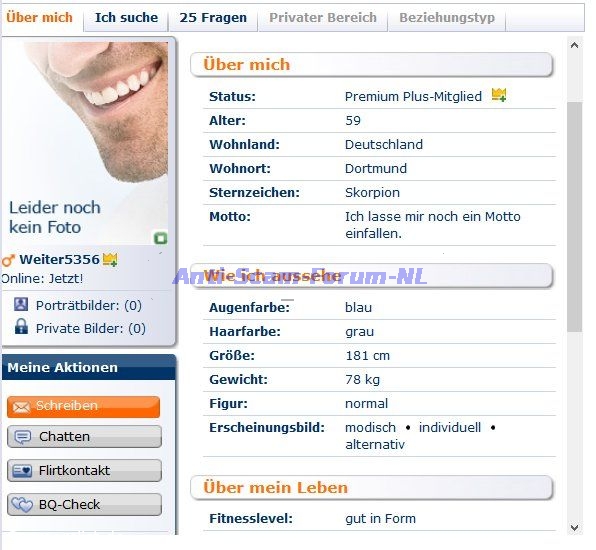Click the vertical scrollbar thumb
Screen dimensions: 596x550
click(x=574, y=217)
